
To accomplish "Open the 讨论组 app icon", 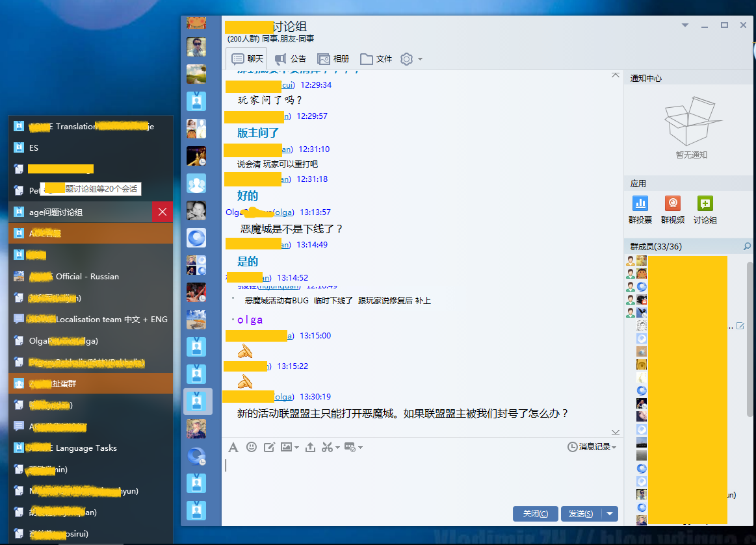I will tap(705, 210).
